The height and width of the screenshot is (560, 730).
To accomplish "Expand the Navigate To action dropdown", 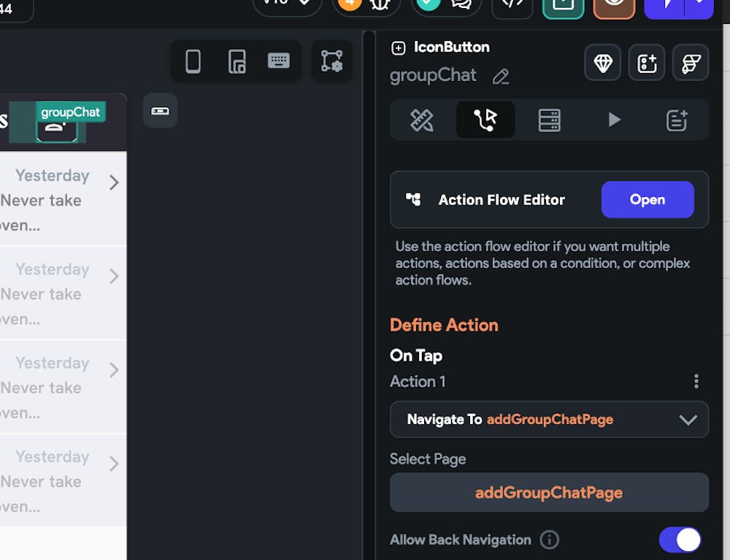I will tap(688, 419).
